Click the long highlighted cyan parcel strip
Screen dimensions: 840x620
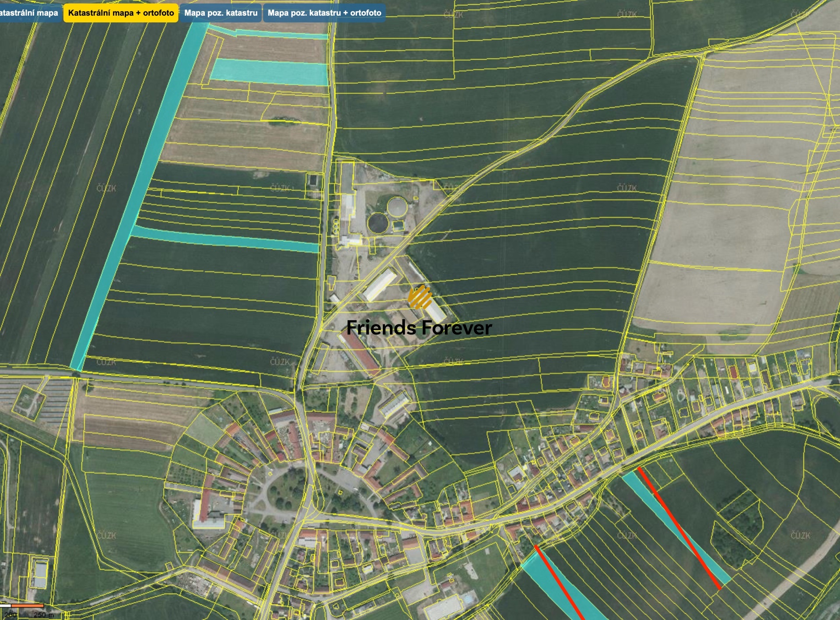click(x=139, y=197)
